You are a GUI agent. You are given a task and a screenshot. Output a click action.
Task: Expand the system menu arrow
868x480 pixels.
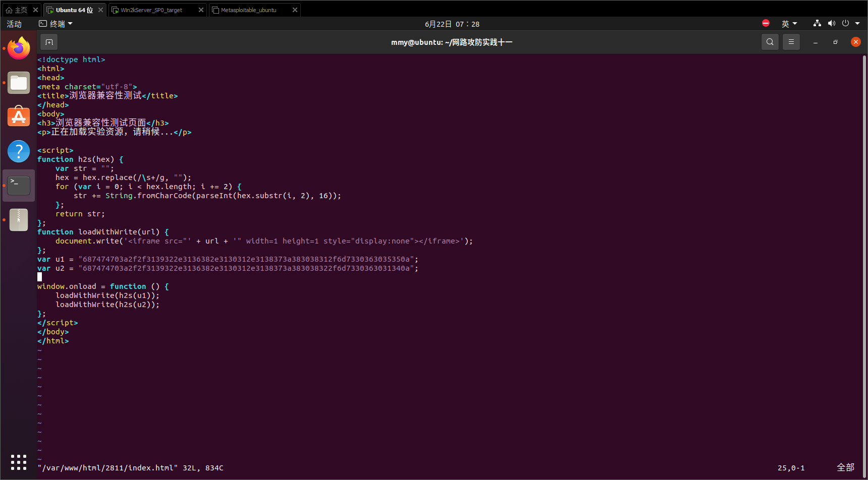[857, 24]
